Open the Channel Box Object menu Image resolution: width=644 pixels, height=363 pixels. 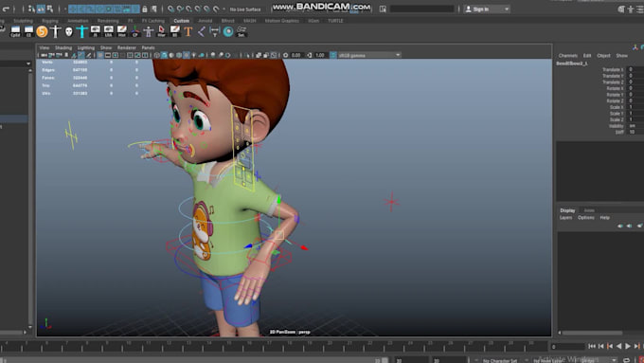(603, 56)
